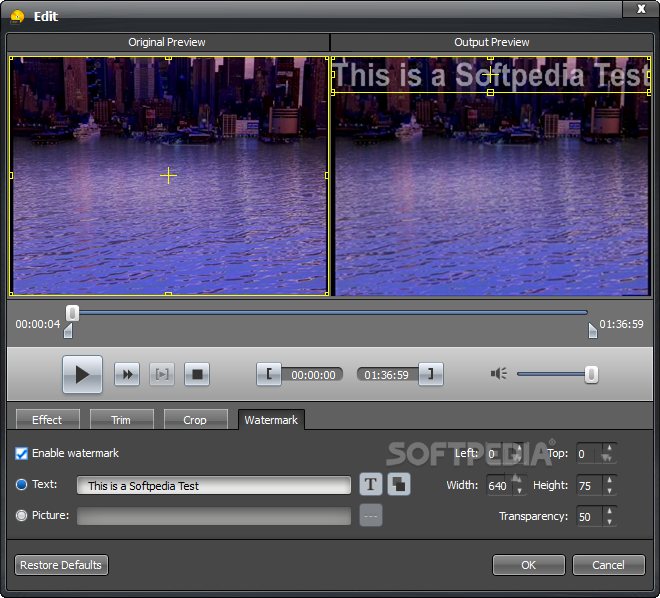Switch to the Crop tab
660x598 pixels.
[195, 420]
